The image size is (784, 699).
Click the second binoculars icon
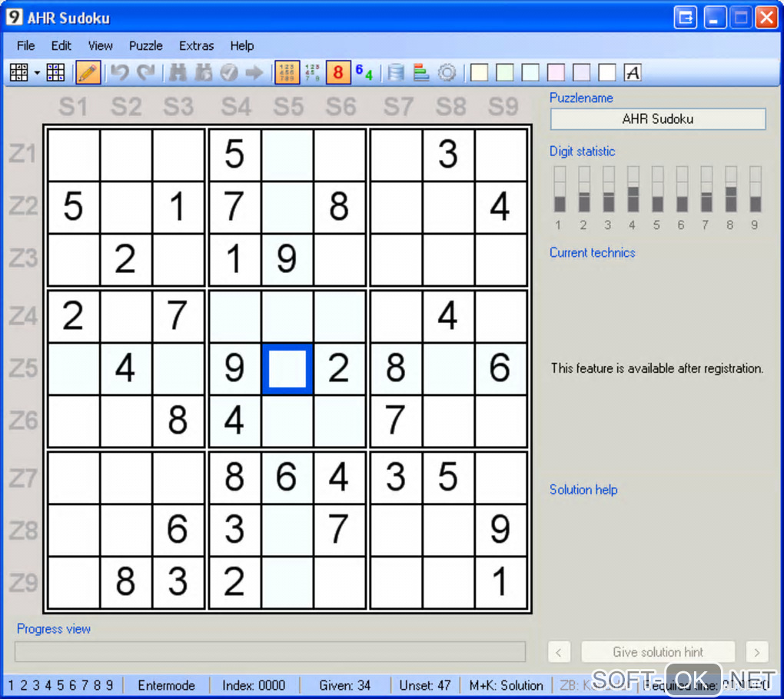coord(204,72)
